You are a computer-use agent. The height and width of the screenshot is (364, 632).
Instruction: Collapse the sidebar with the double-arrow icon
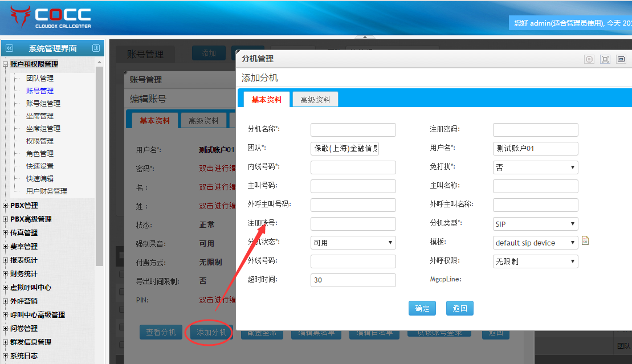pyautogui.click(x=9, y=48)
